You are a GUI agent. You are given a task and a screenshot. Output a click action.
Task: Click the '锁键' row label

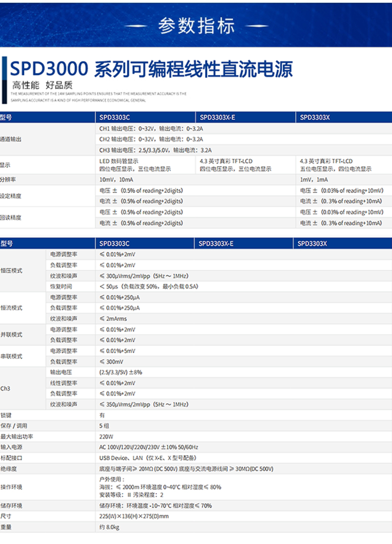pyautogui.click(x=6, y=415)
